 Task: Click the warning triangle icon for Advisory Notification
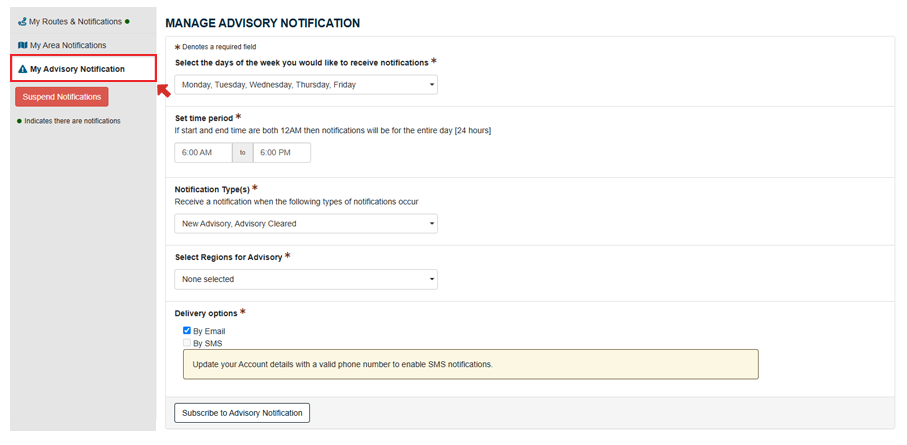23,69
